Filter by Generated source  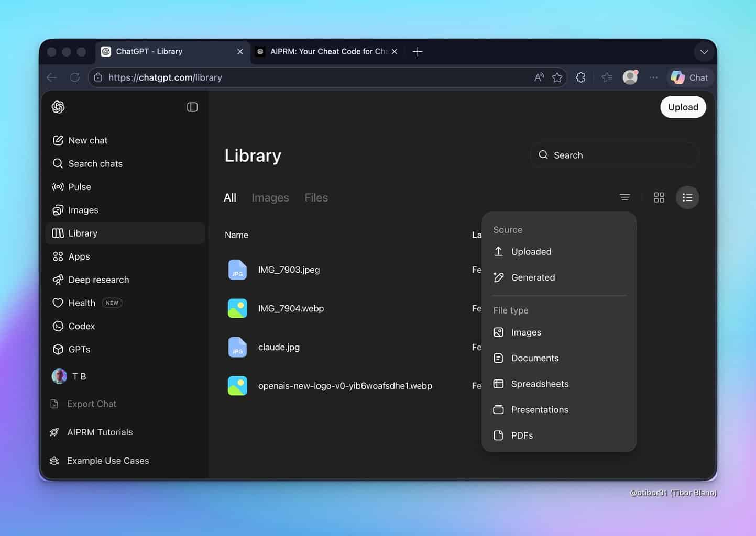(x=559, y=277)
